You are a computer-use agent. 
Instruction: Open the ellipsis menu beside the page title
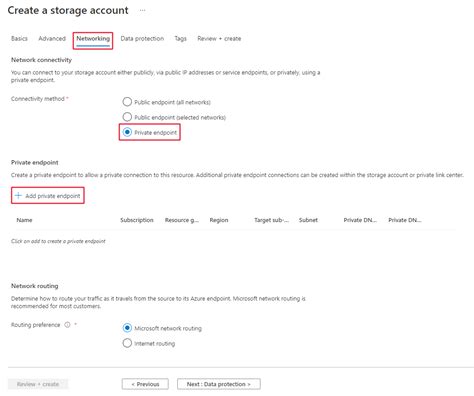click(x=142, y=10)
